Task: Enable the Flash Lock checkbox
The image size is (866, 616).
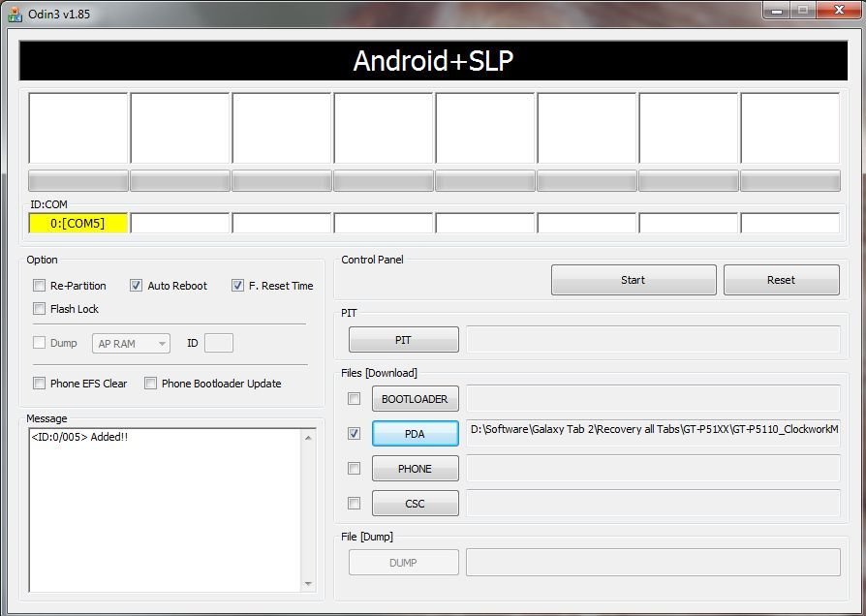Action: coord(39,308)
